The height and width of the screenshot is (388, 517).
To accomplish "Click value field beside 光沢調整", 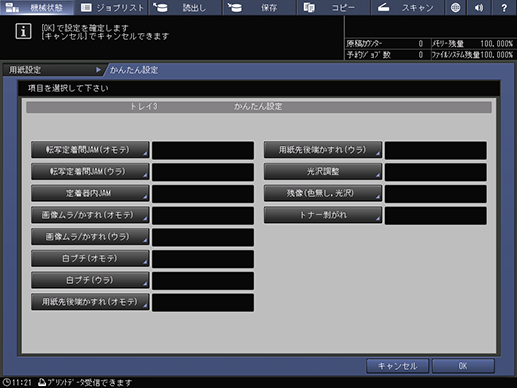I will pyautogui.click(x=436, y=172).
